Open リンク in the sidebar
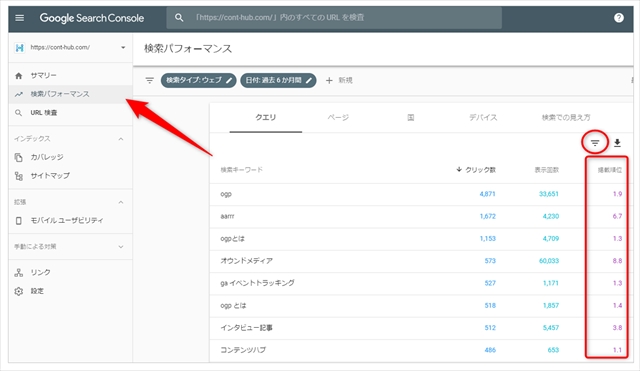640x371 pixels. click(70, 273)
